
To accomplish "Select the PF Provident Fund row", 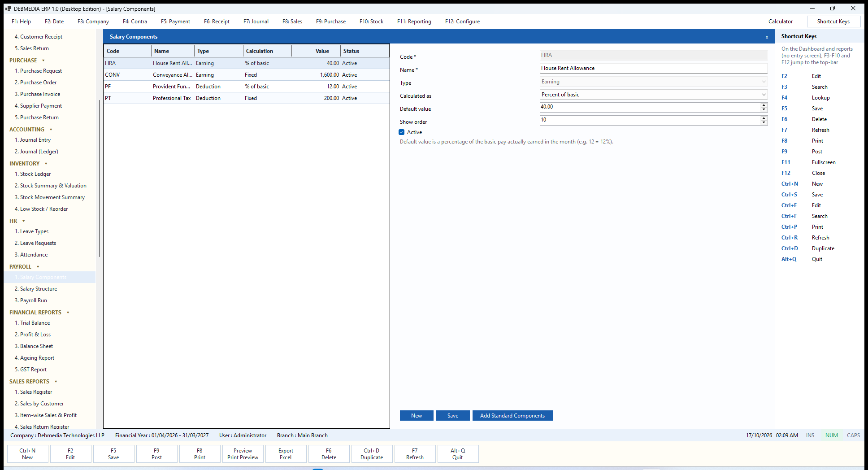I will [247, 87].
